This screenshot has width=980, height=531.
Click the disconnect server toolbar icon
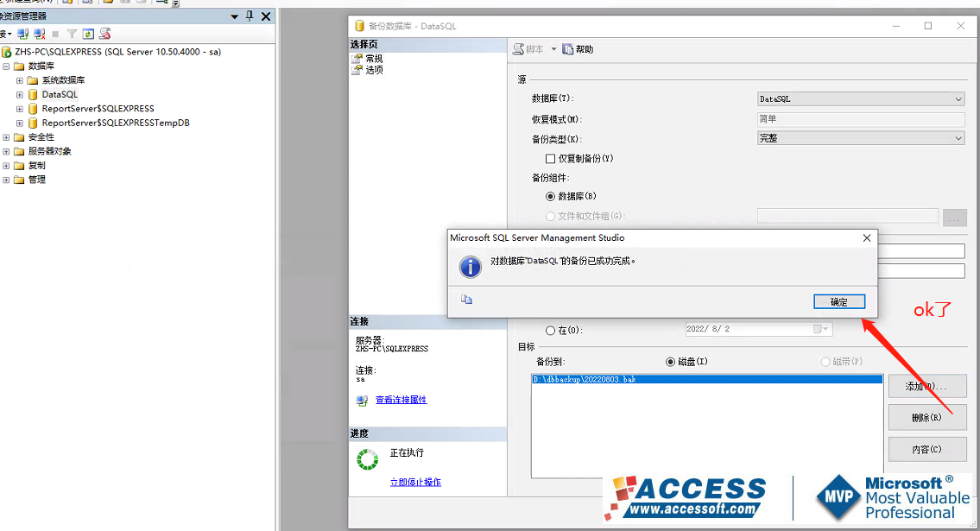(40, 34)
